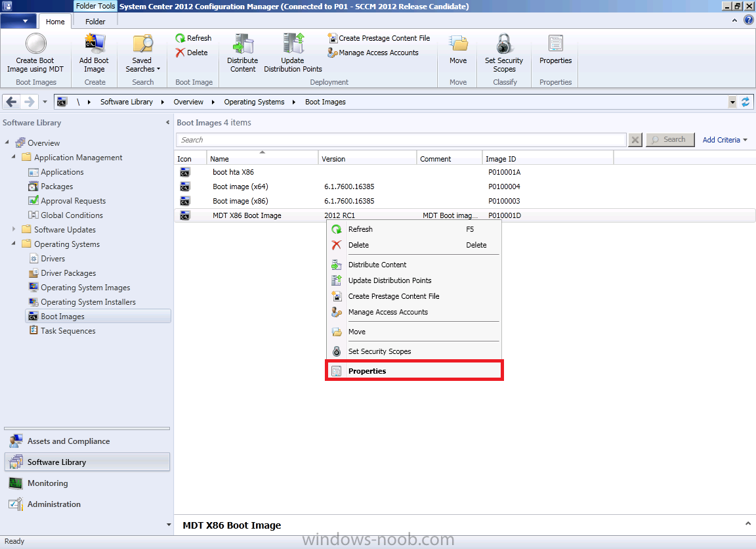This screenshot has width=756, height=549.
Task: Choose Update Distribution Points in context menu
Action: tap(413, 281)
